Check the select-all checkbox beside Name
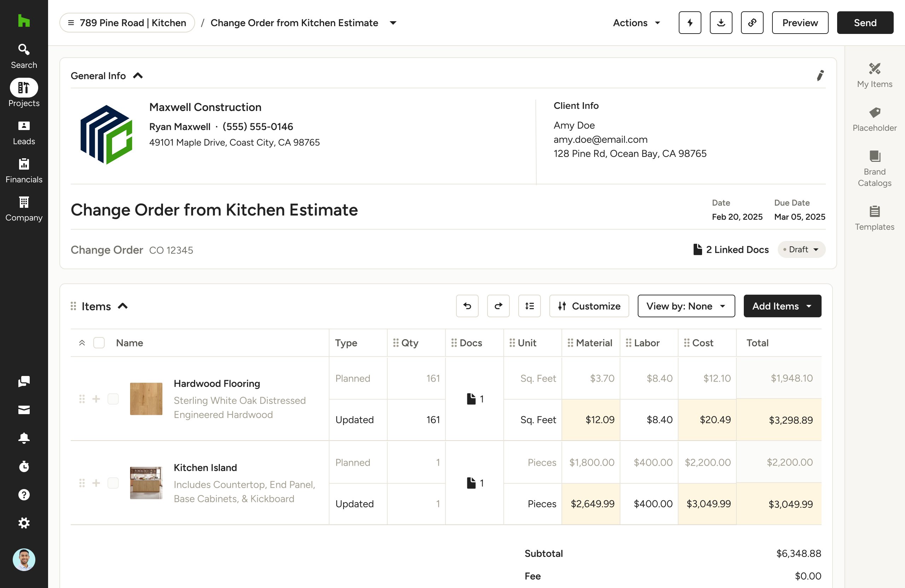905x588 pixels. tap(99, 343)
